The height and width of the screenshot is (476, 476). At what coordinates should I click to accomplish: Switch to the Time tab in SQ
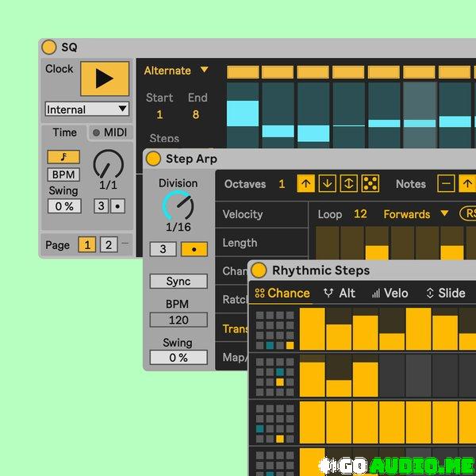(64, 132)
